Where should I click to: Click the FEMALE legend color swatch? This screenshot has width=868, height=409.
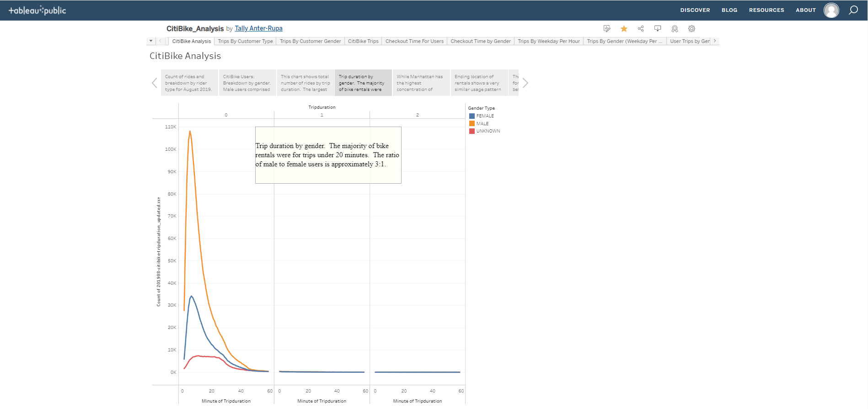(x=472, y=116)
